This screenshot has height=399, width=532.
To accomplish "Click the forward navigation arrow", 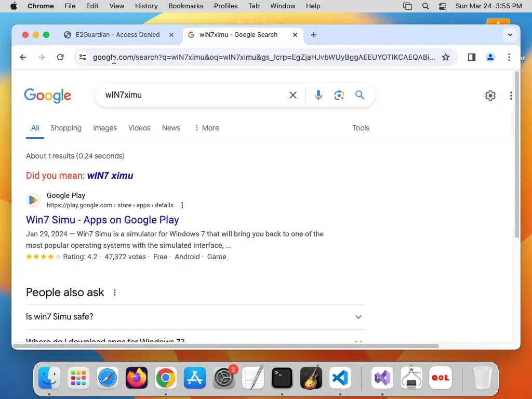I will (x=42, y=57).
